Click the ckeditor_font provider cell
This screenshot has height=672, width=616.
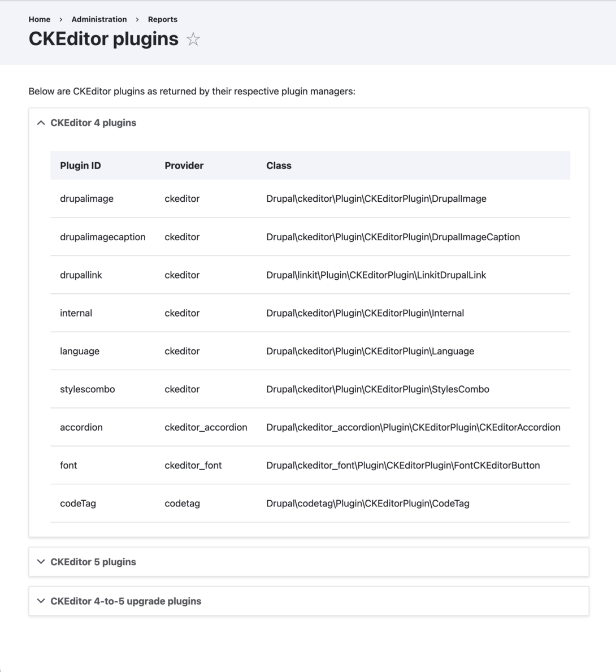point(194,465)
